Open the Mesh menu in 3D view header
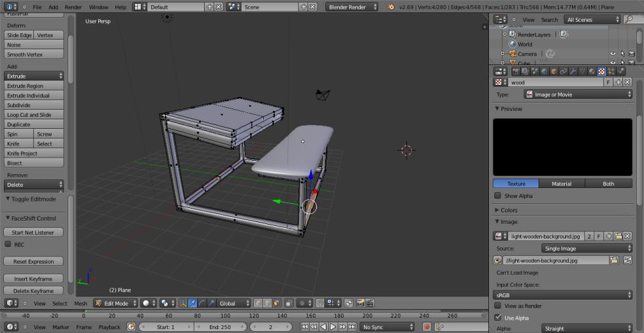Image resolution: width=644 pixels, height=333 pixels. pos(80,304)
